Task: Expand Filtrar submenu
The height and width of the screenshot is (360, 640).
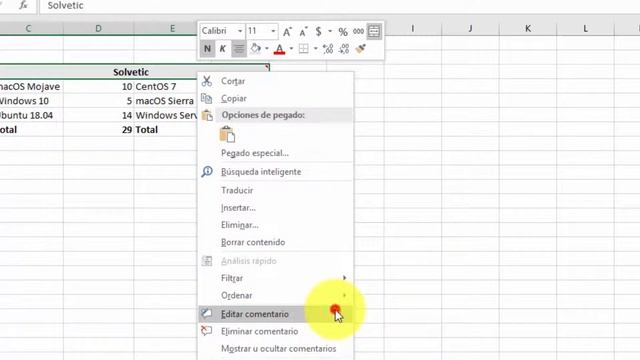Action: [x=276, y=278]
